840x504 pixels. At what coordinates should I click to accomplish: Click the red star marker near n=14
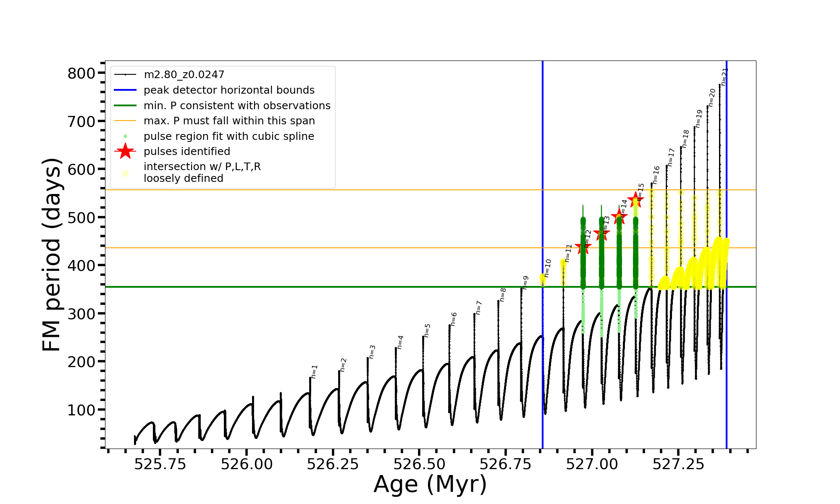pyautogui.click(x=619, y=217)
